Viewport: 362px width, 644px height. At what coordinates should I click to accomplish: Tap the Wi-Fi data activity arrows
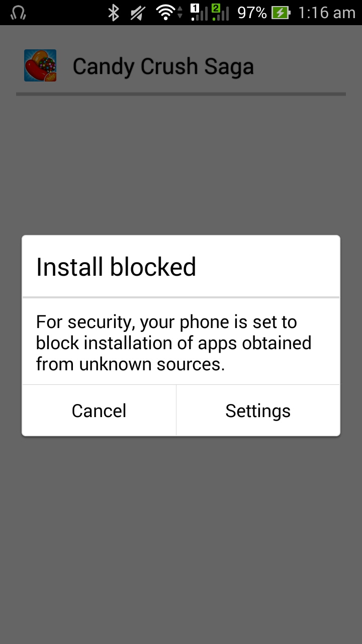click(180, 13)
